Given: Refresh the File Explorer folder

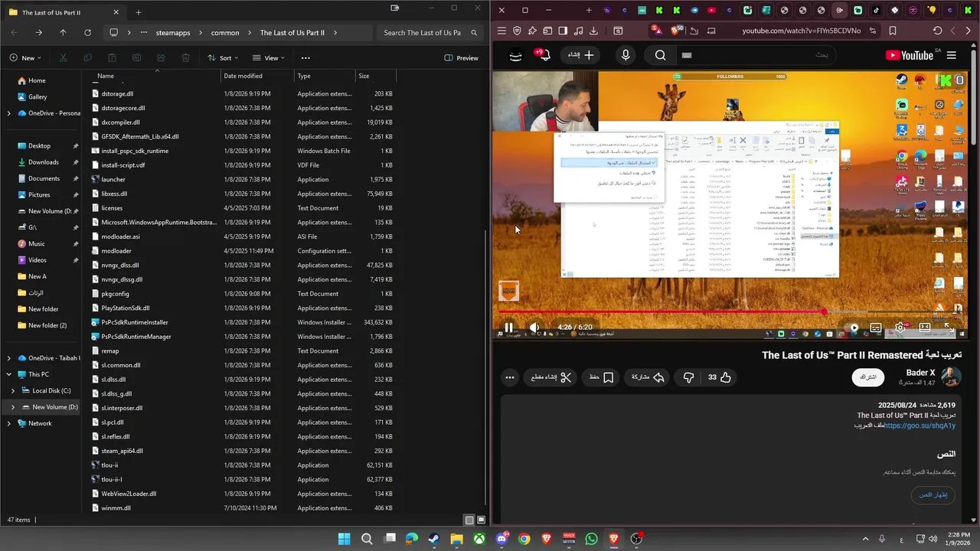Looking at the screenshot, I should click(87, 33).
